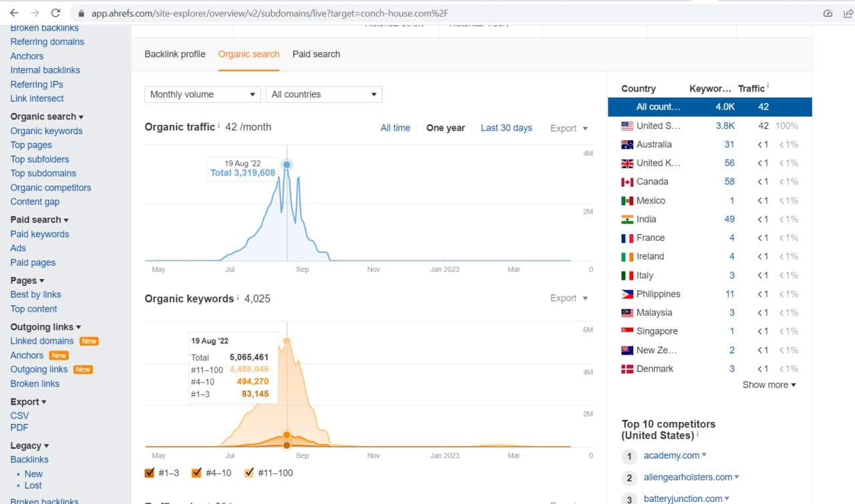Click the United Kingdom flag icon
This screenshot has height=504, width=855.
pyautogui.click(x=627, y=163)
